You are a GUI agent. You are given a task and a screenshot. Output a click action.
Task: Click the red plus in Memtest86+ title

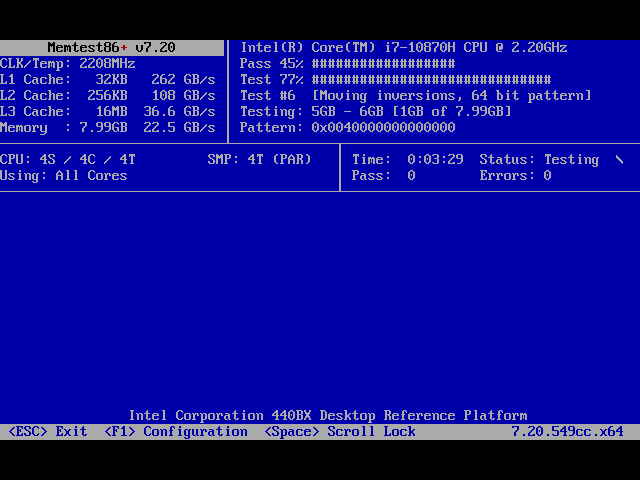tap(124, 48)
